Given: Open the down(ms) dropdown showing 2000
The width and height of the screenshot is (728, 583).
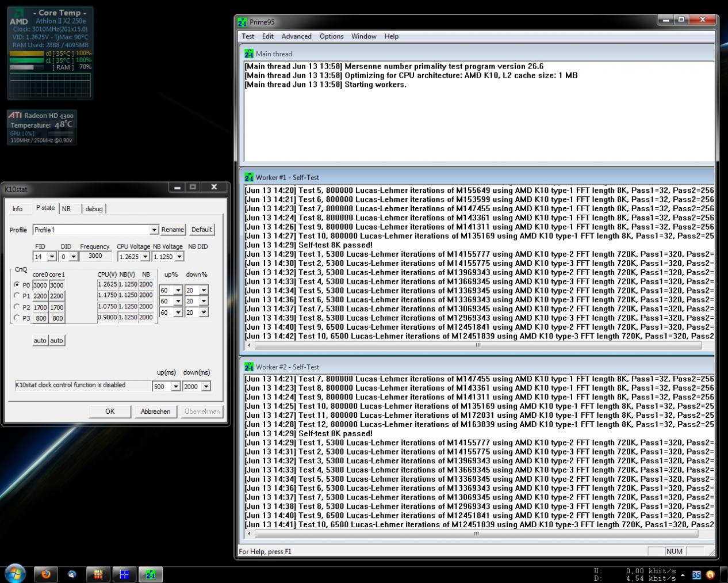Looking at the screenshot, I should coord(206,387).
